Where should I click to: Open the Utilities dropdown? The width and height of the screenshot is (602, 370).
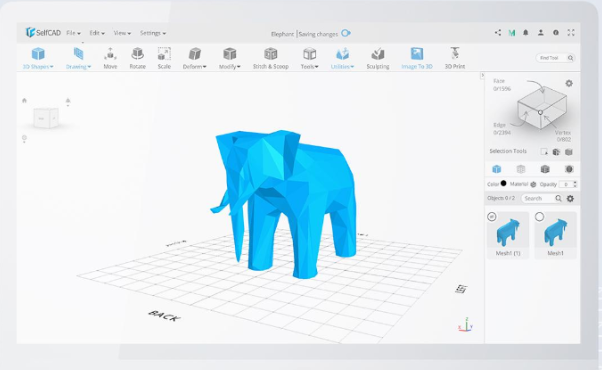pos(342,58)
